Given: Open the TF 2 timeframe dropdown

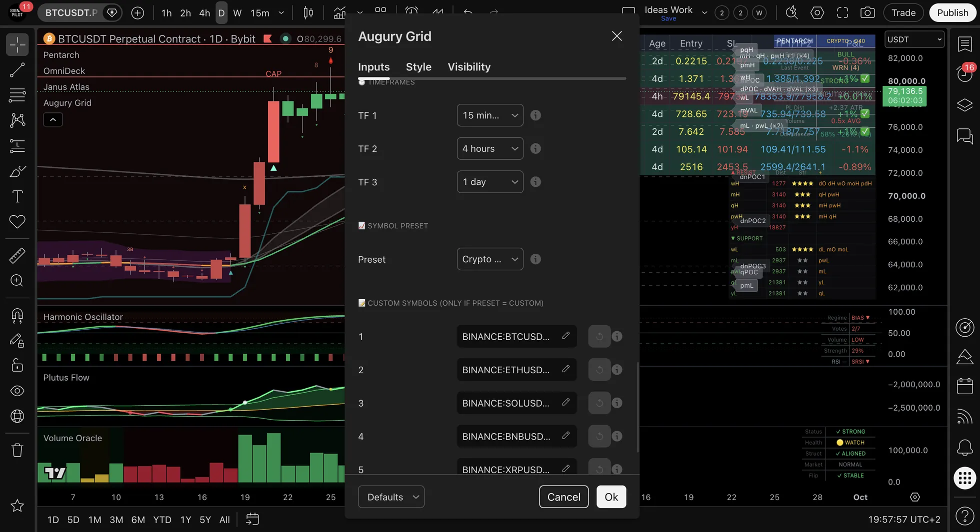Looking at the screenshot, I should [x=490, y=148].
